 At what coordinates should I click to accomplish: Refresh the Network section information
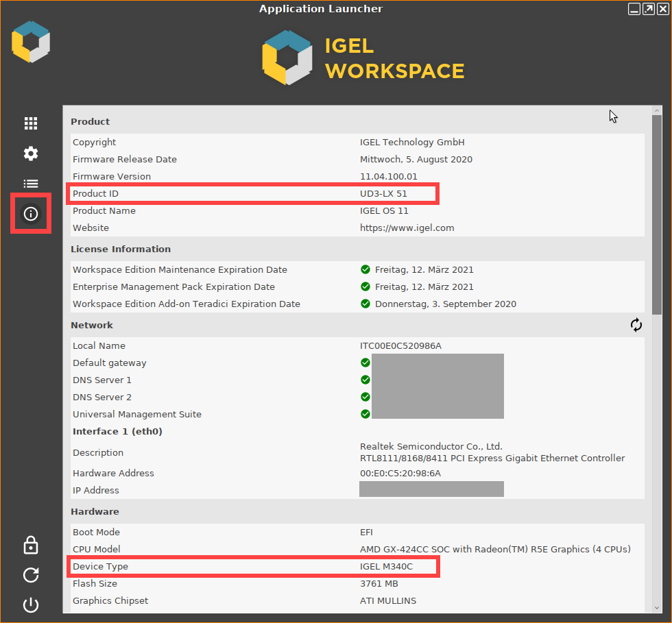point(636,325)
